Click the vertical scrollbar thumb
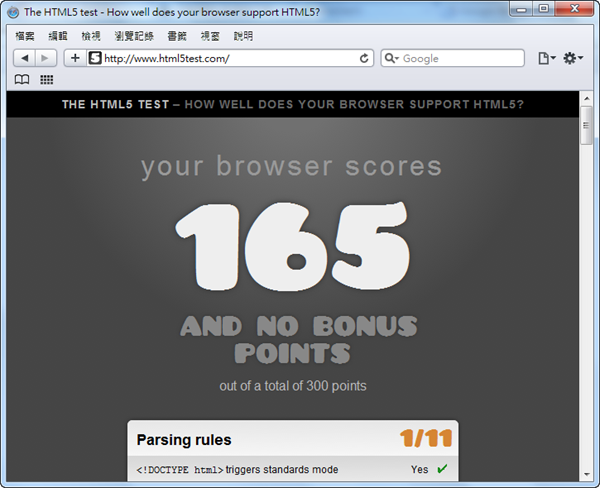This screenshot has height=488, width=600. click(586, 125)
